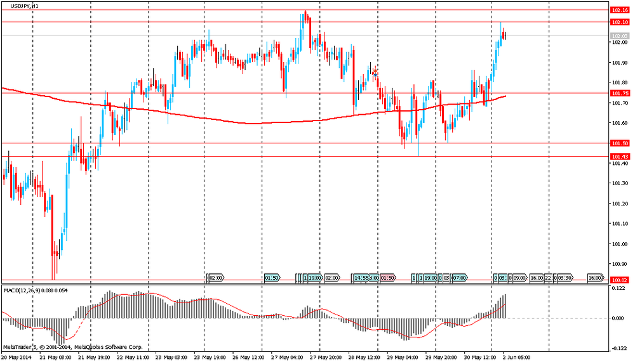Image resolution: width=635 pixels, height=364 pixels.
Task: Click the 22 May 11:00 time label
Action: pyautogui.click(x=133, y=358)
